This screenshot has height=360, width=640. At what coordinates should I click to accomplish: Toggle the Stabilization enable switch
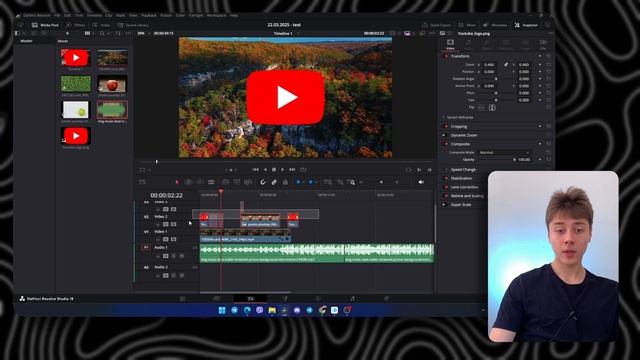[446, 178]
